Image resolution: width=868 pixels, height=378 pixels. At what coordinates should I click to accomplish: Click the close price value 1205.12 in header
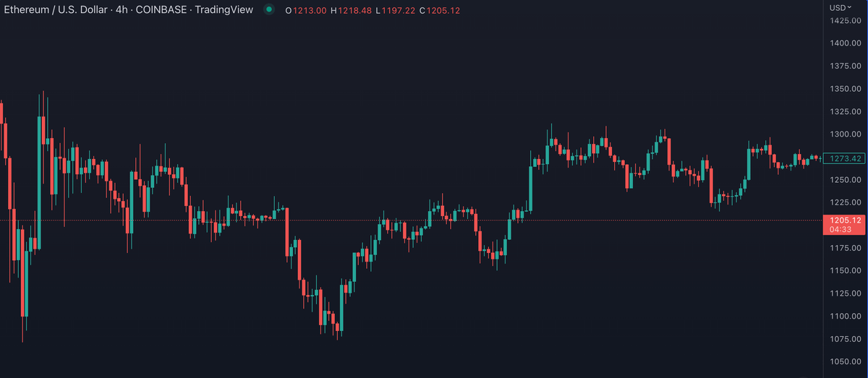[x=444, y=11]
